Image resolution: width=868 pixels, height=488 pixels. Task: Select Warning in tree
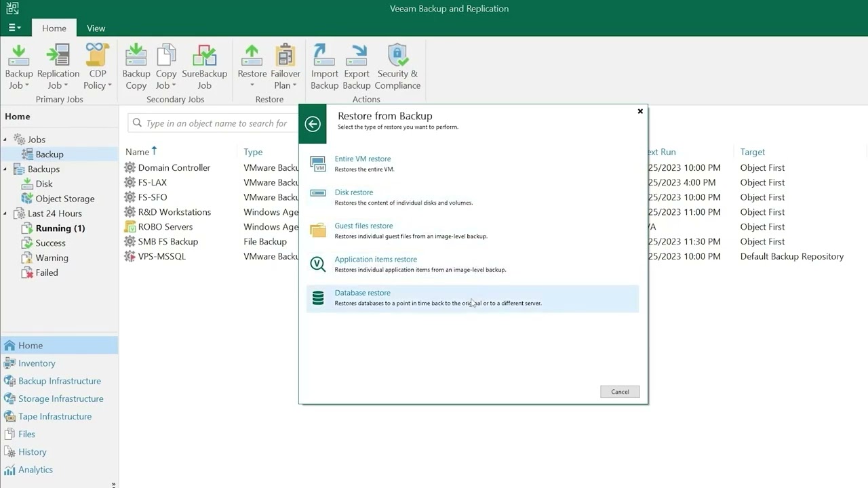pos(52,258)
